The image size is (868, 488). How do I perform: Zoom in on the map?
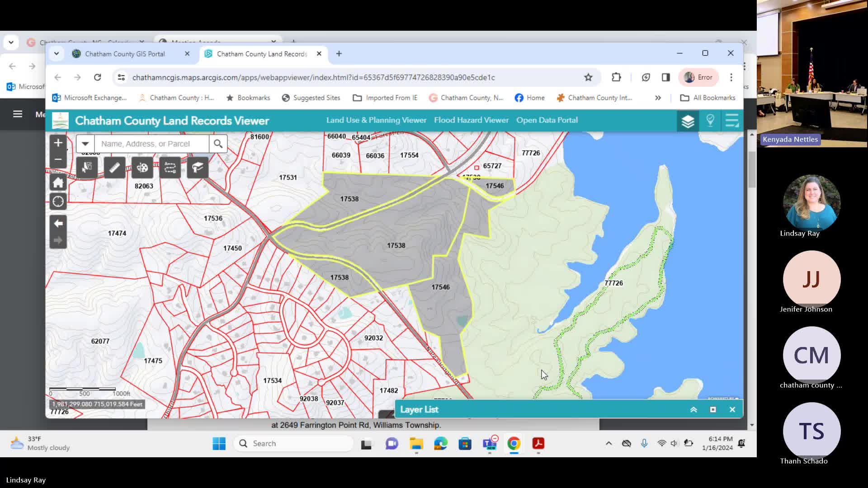pyautogui.click(x=58, y=143)
